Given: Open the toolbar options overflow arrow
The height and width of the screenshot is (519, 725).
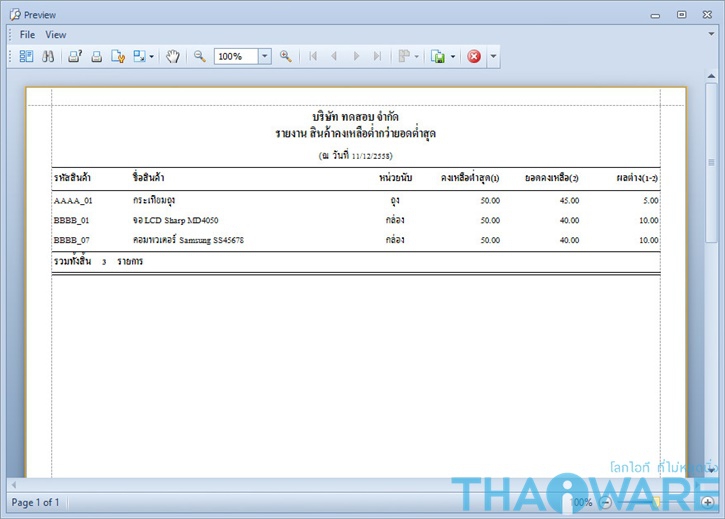Looking at the screenshot, I should point(493,56).
